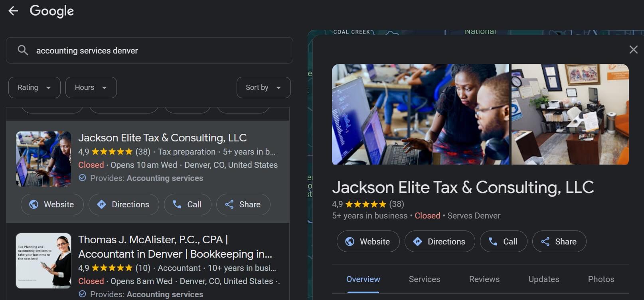Get Directions from the Jackson Elite list card
The width and height of the screenshot is (644, 300).
coord(124,205)
